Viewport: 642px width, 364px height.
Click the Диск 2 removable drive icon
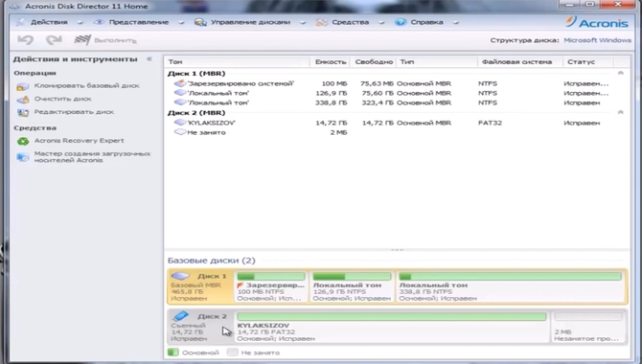(180, 316)
